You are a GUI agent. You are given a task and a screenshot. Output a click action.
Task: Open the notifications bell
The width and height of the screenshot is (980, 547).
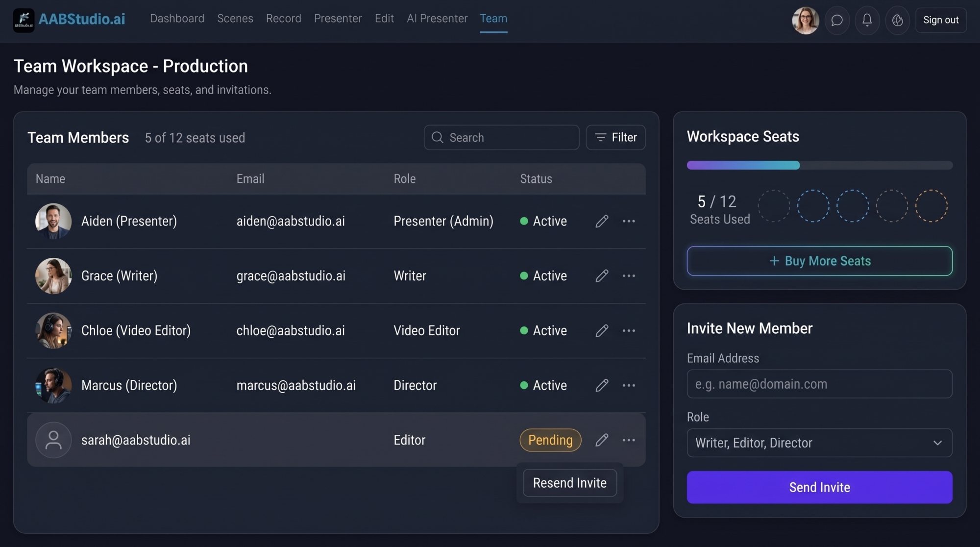coord(867,20)
